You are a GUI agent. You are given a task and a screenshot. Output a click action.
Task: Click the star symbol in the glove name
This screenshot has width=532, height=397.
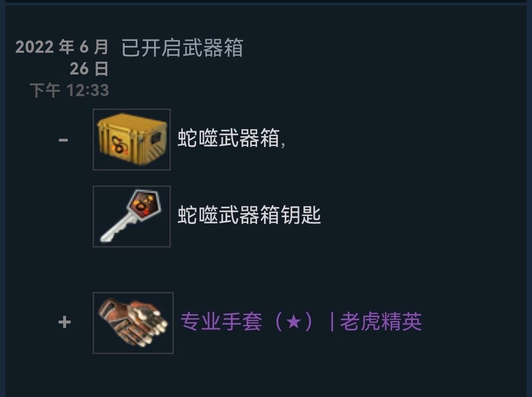294,322
